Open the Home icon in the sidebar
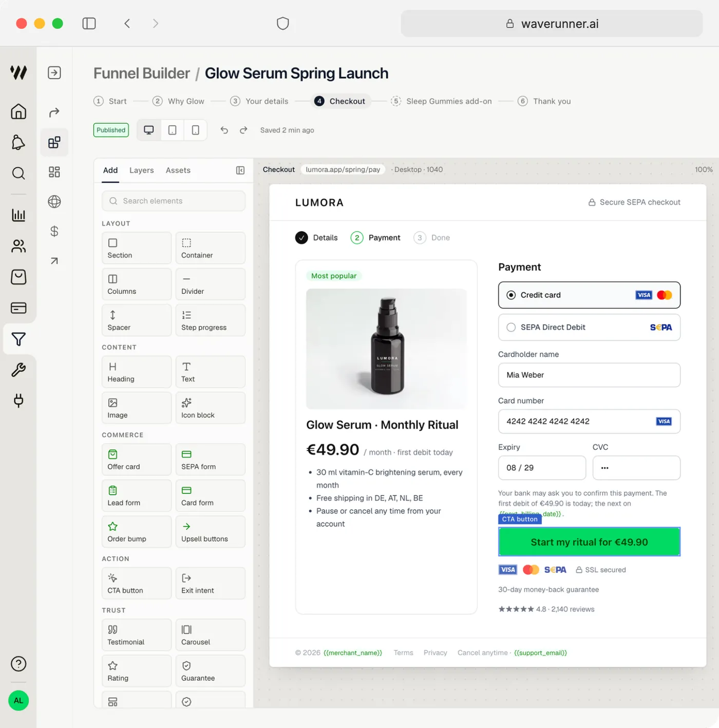The image size is (719, 728). coord(18,111)
